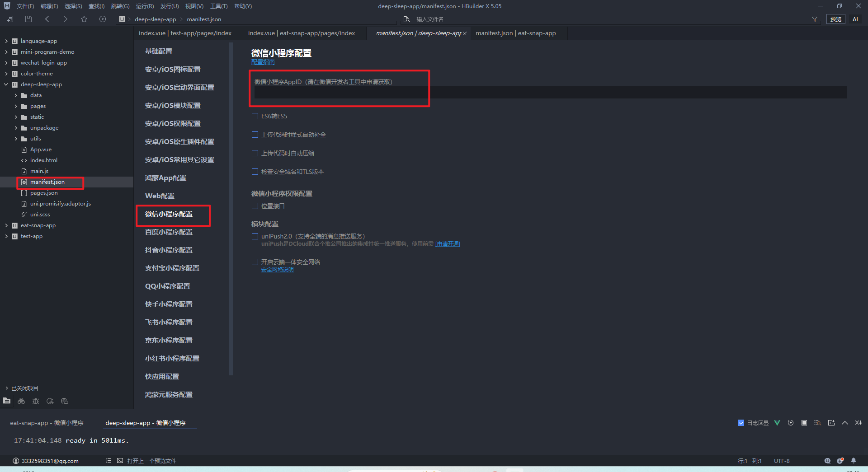Open the 配置指南 link
This screenshot has height=472, width=868.
point(263,62)
